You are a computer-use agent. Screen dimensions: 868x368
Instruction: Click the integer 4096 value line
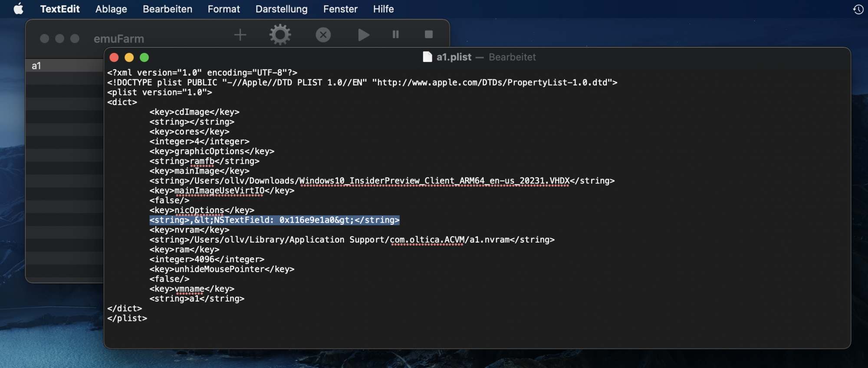(207, 259)
